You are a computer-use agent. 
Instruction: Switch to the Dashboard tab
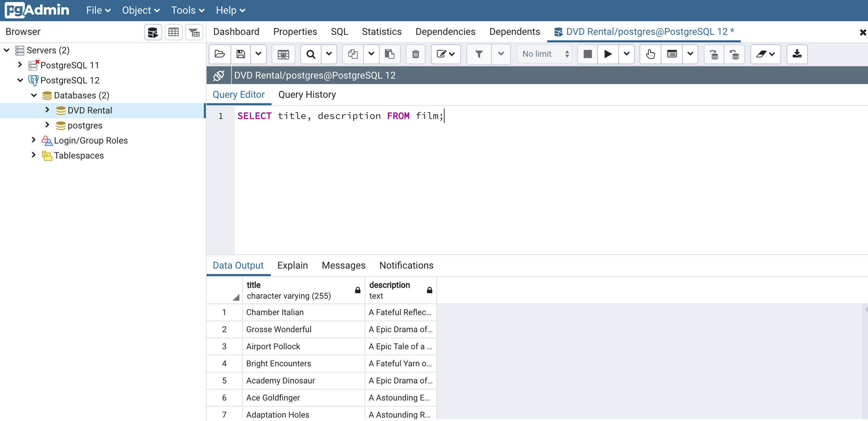[236, 32]
